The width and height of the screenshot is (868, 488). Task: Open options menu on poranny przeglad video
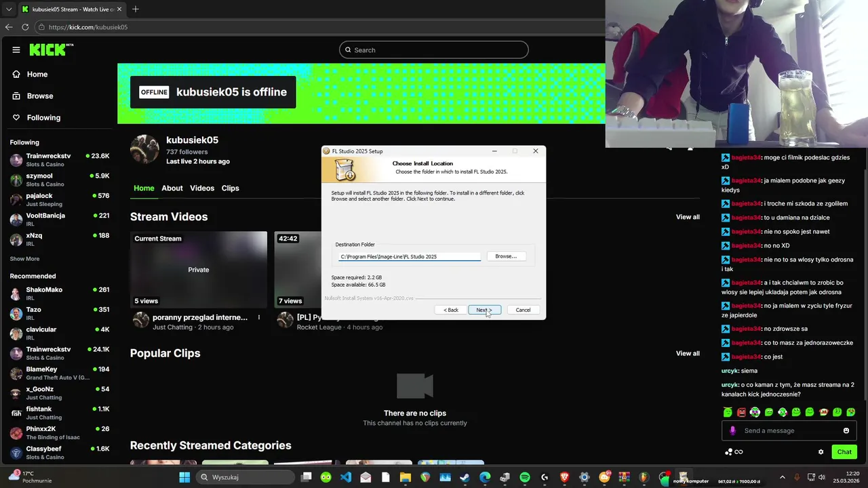[258, 317]
